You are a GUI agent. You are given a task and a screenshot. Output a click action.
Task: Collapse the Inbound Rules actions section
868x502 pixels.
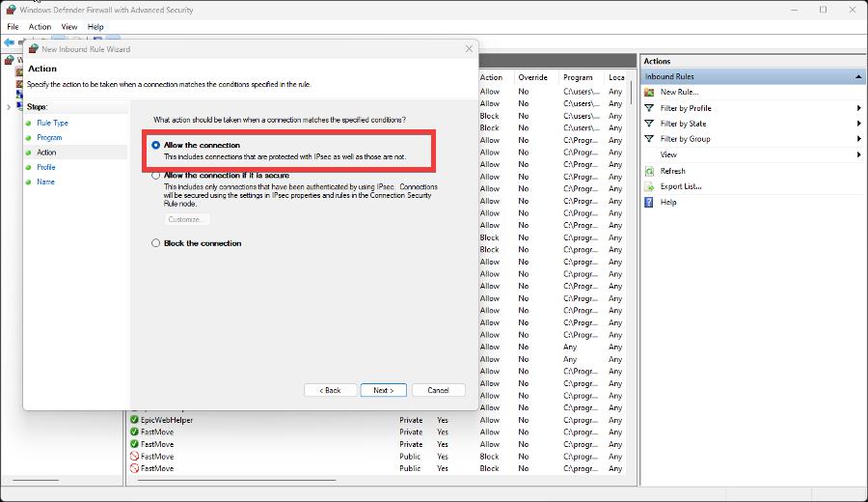tap(858, 76)
